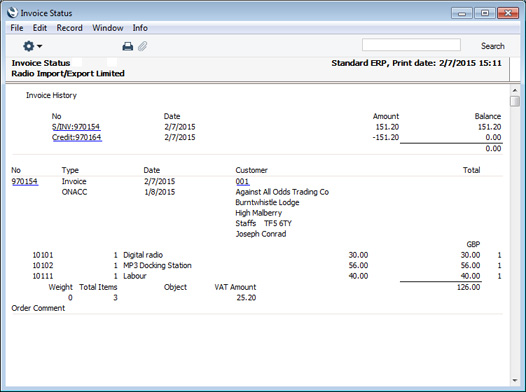Open the invoice number 970154 link
The height and width of the screenshot is (392, 526).
tap(25, 181)
